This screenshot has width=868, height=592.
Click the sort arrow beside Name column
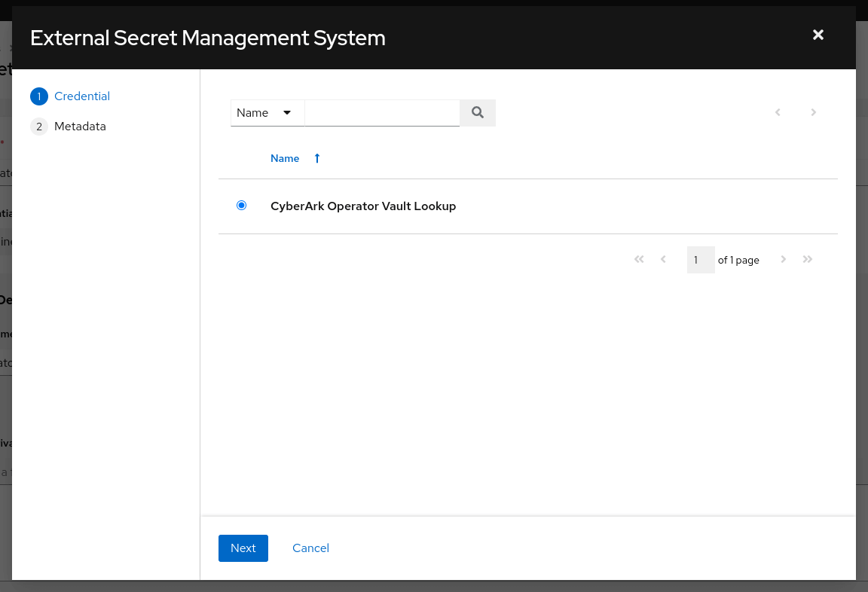click(317, 158)
